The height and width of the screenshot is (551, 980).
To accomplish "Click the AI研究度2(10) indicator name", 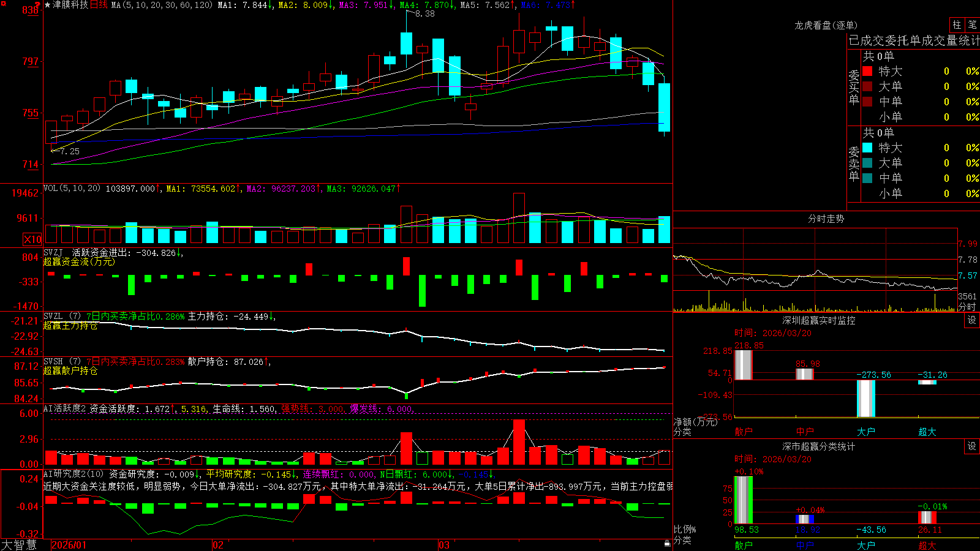I will [73, 474].
